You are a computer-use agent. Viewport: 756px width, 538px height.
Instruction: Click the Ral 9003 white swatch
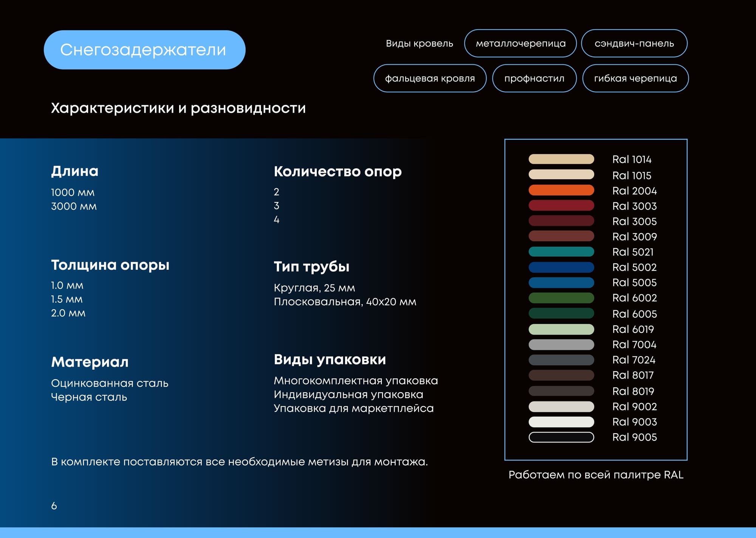(x=561, y=421)
